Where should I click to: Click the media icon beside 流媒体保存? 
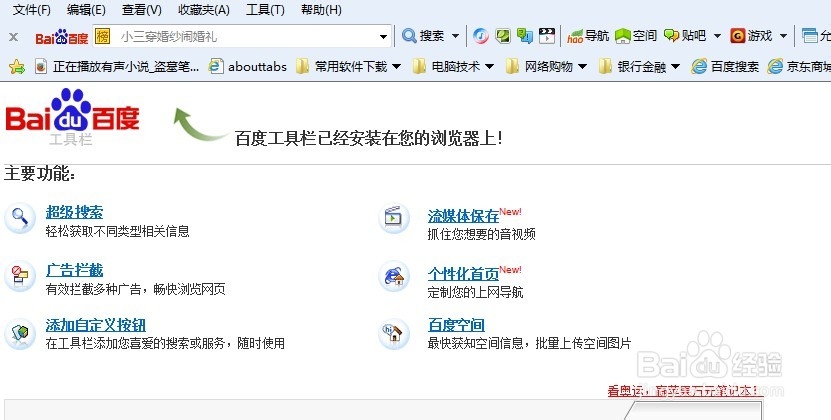click(394, 218)
